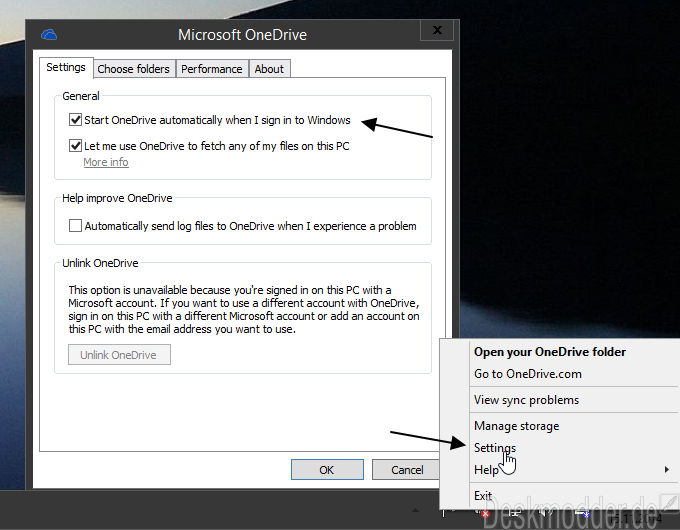Viewport: 680px width, 530px height.
Task: Select View sync problems in context menu
Action: (x=526, y=400)
